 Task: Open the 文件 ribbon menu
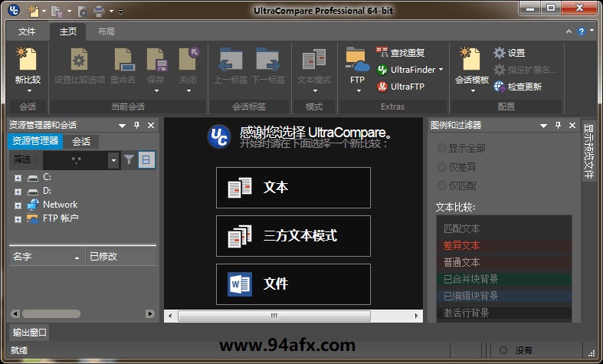click(x=27, y=31)
